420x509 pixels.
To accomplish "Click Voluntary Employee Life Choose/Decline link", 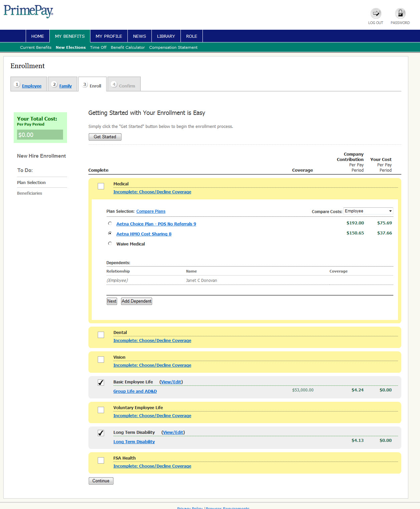I will (152, 416).
